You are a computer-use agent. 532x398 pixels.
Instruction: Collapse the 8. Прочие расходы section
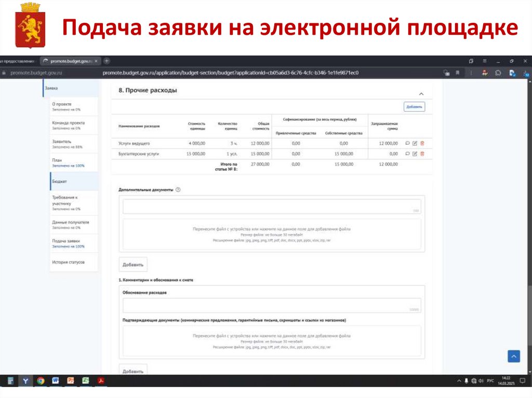(421, 94)
